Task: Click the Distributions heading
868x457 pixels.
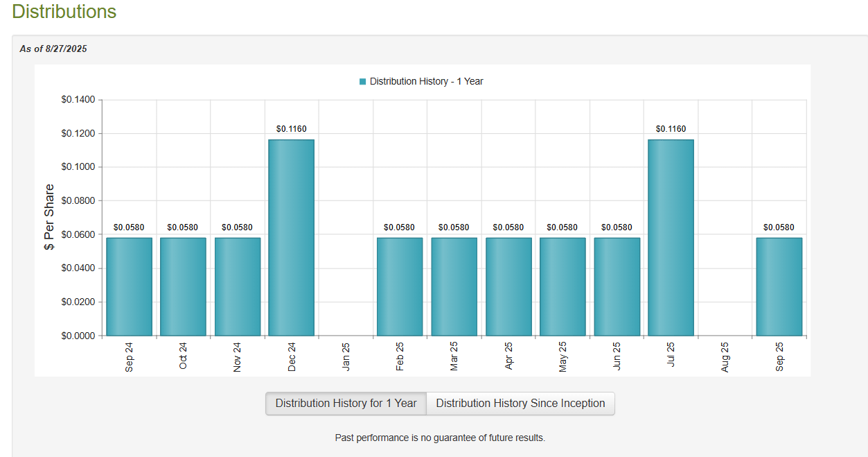Action: [64, 12]
